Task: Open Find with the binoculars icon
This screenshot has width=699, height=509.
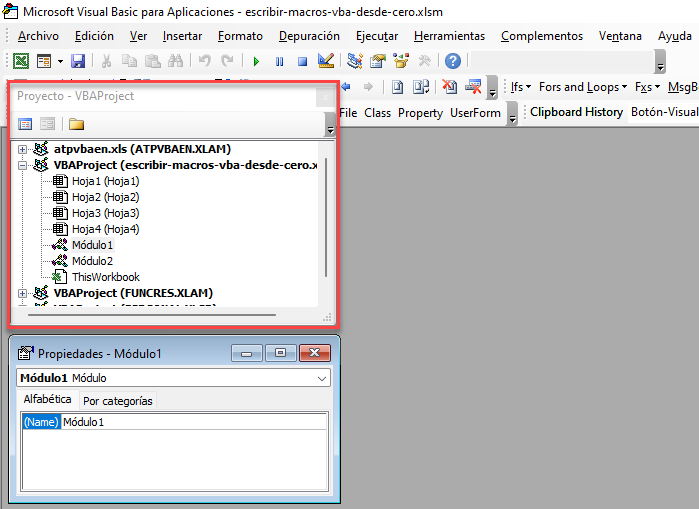Action: point(176,61)
